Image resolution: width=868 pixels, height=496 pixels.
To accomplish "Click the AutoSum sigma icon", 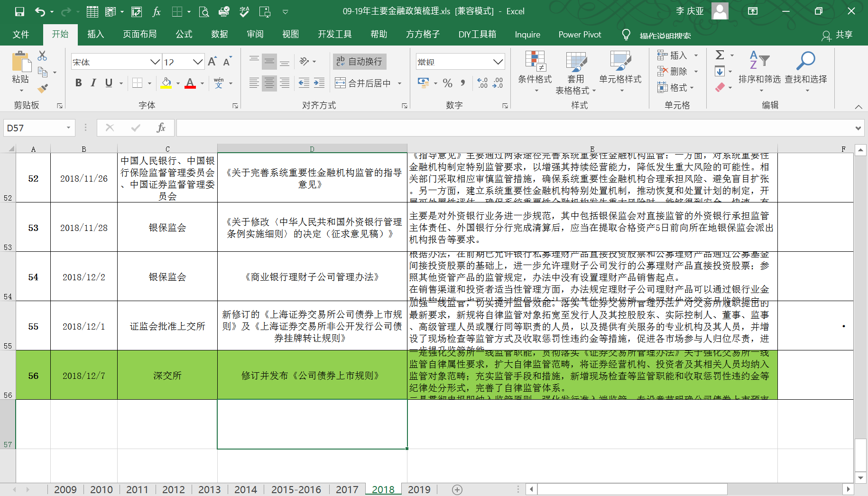I will tap(720, 55).
